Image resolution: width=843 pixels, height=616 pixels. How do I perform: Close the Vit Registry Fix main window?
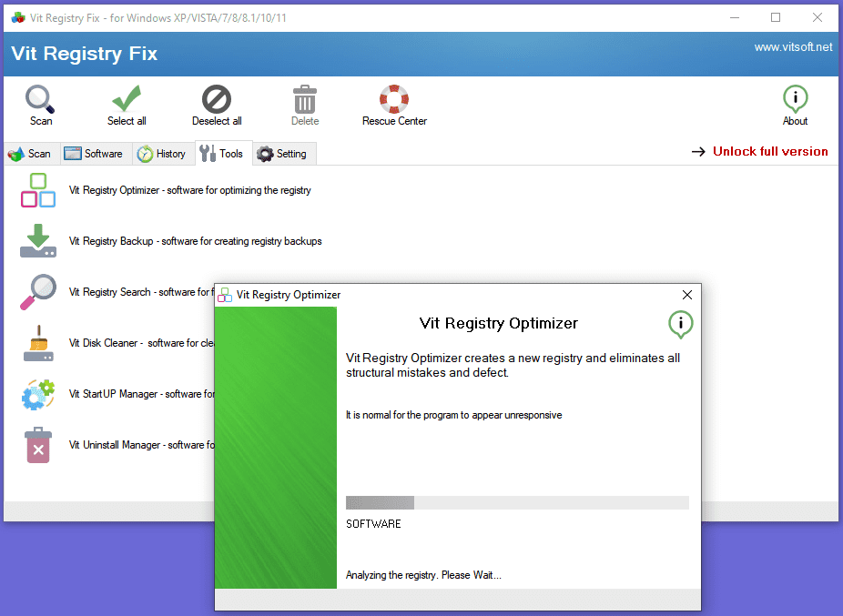click(818, 17)
